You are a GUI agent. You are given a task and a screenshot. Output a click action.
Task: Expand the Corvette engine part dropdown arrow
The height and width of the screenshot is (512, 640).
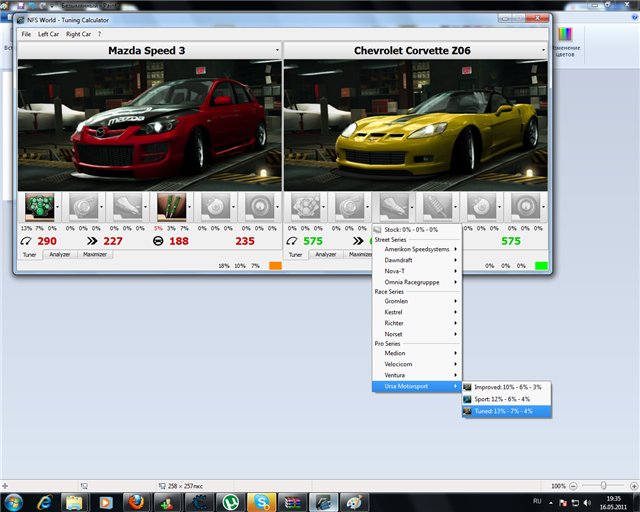coord(324,207)
